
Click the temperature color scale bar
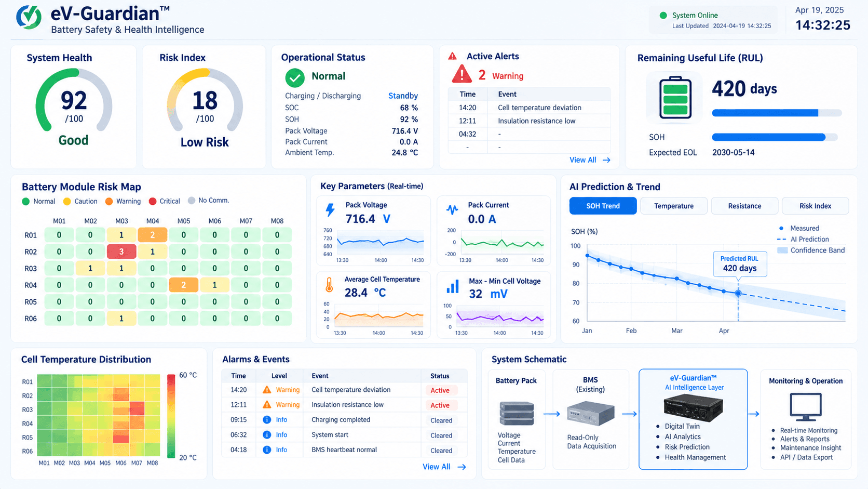(x=171, y=416)
